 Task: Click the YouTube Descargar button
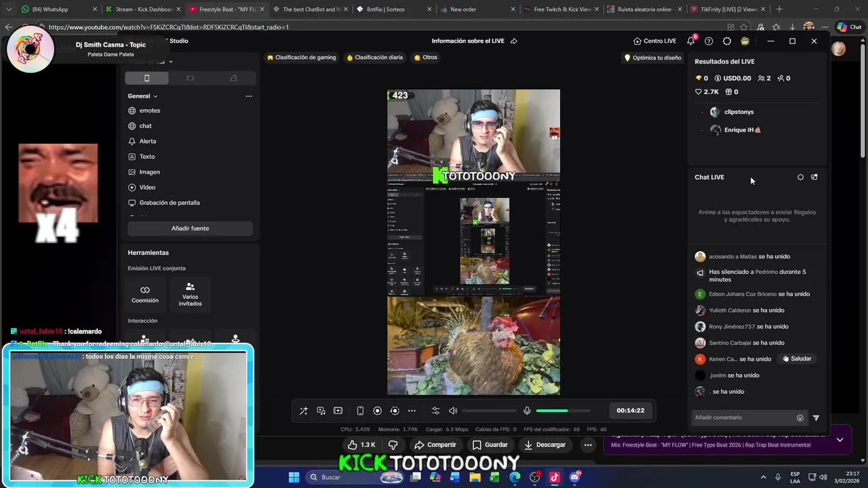pos(545,445)
